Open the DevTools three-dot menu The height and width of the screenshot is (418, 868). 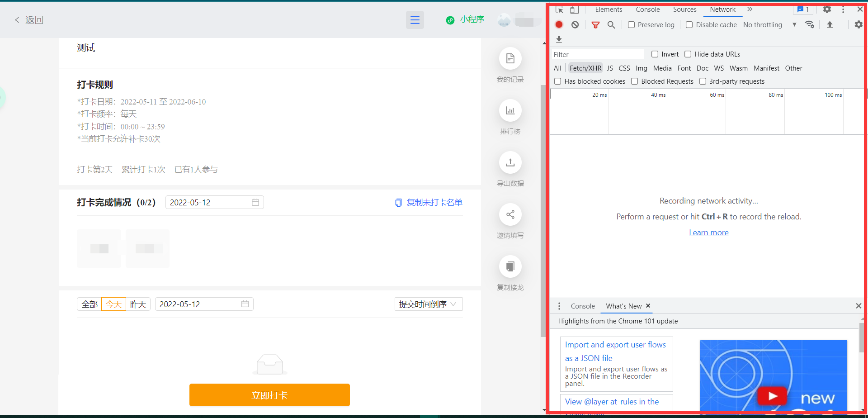[x=843, y=9]
